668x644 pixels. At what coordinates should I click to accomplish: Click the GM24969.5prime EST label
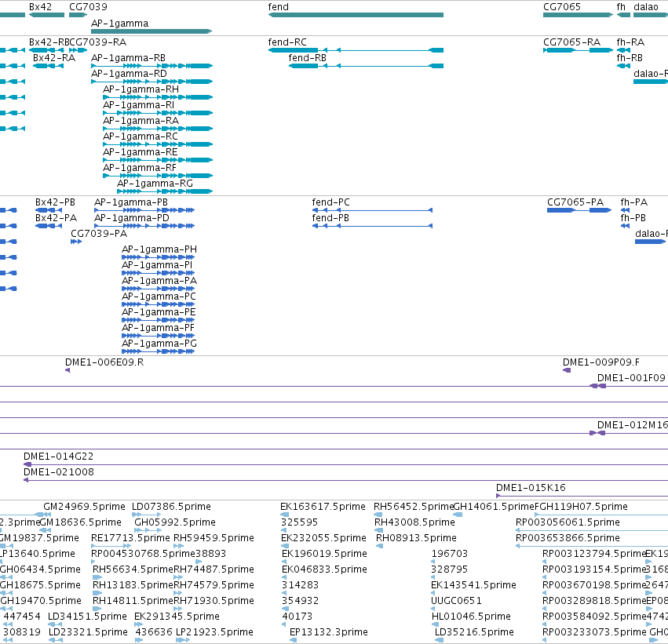coord(84,507)
